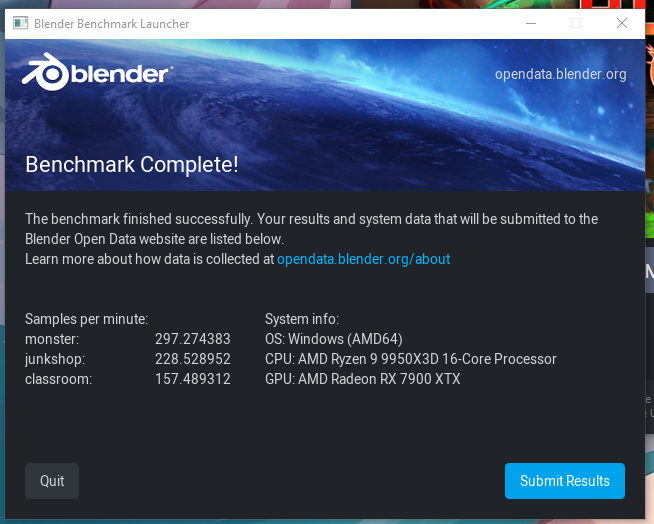Click the launcher icon in title bar
The image size is (654, 524).
point(20,23)
